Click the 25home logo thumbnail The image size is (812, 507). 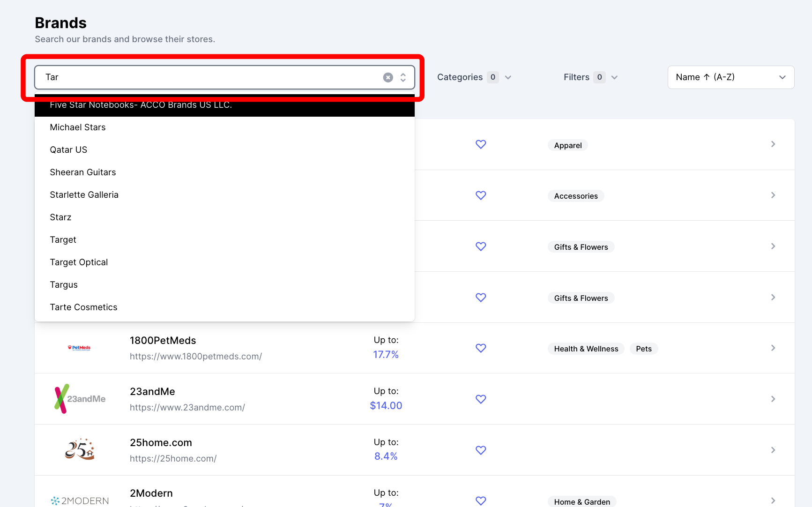click(x=80, y=449)
